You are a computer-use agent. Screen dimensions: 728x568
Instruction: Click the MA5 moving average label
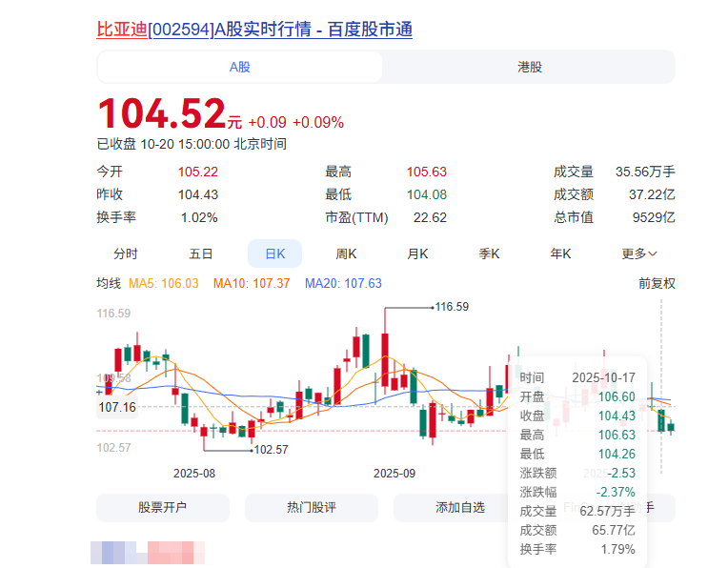pyautogui.click(x=164, y=283)
